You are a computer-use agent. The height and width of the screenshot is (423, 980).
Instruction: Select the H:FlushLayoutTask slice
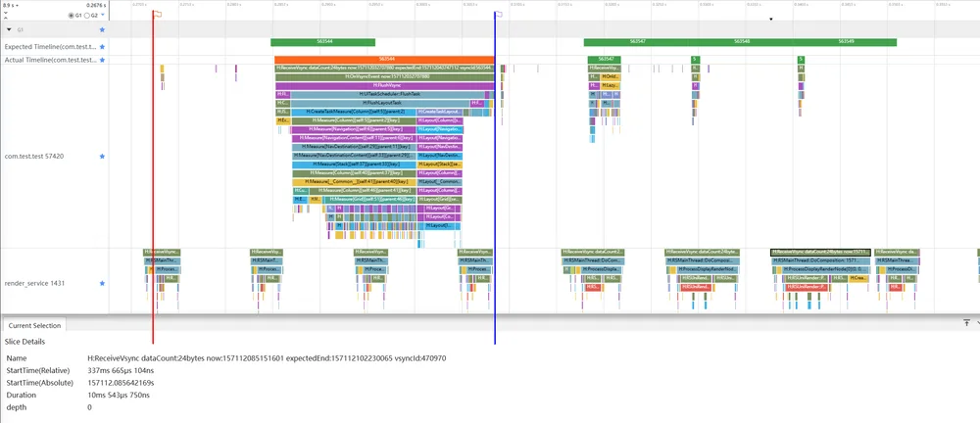380,103
